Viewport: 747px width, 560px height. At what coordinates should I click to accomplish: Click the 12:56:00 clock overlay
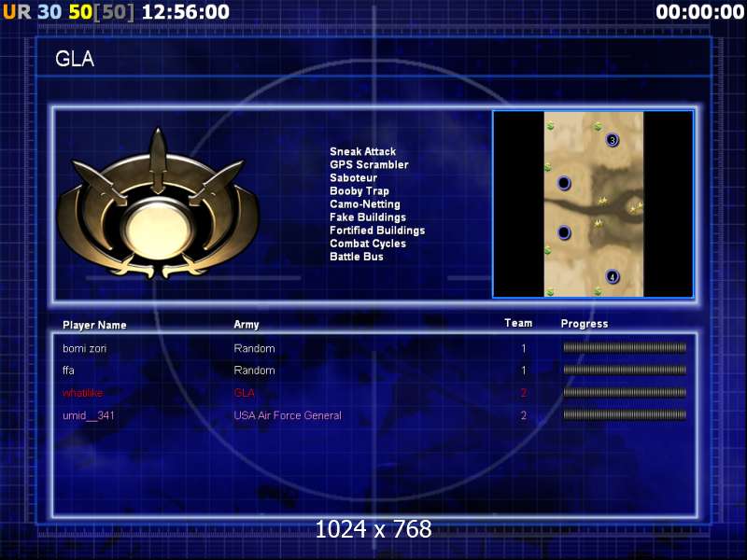[186, 12]
